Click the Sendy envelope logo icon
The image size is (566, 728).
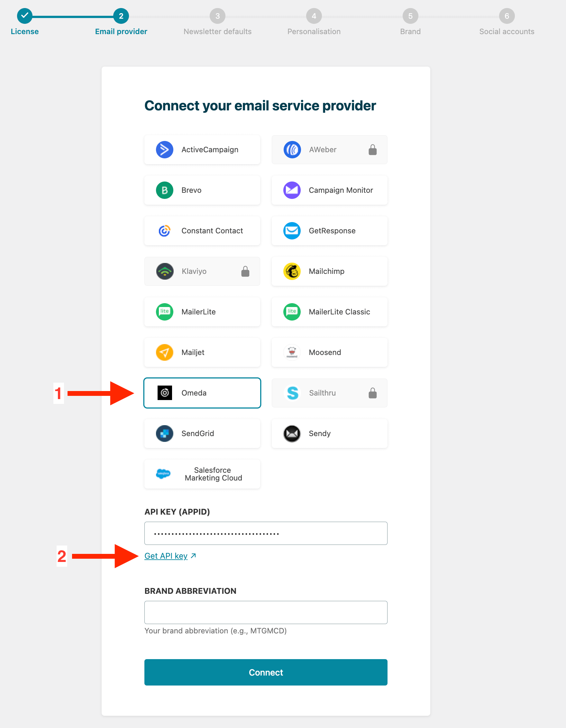[292, 433]
